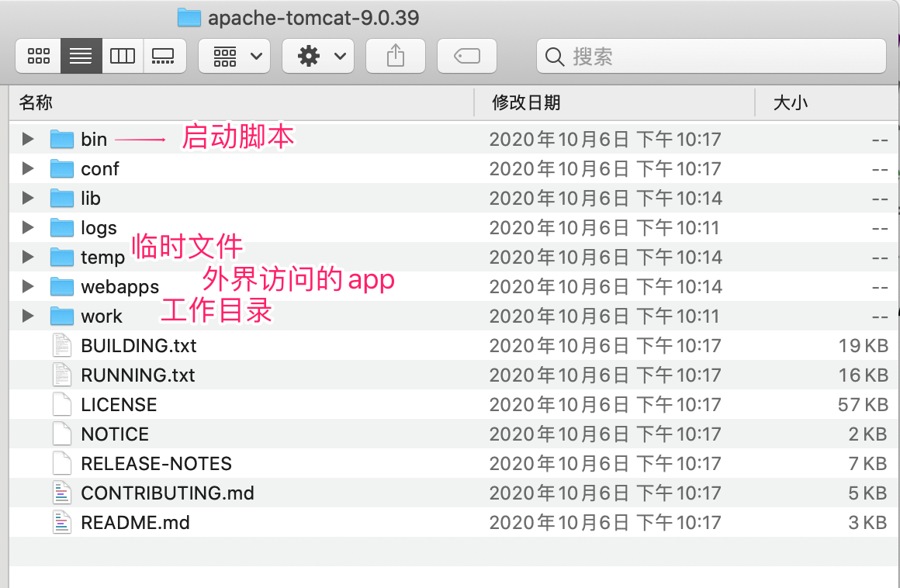Screen dimensions: 900x588
Task: Select the bin folder icon
Action: 62,139
